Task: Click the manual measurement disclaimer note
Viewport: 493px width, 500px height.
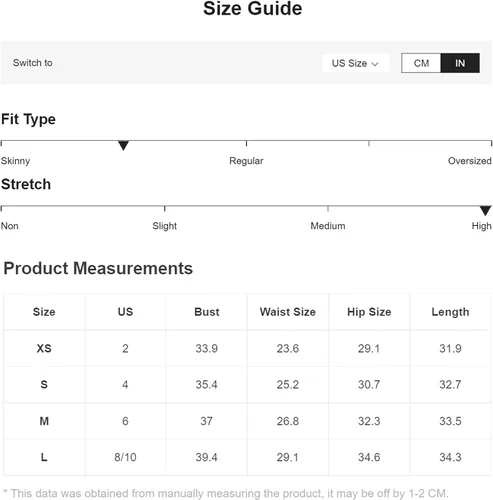Action: [x=226, y=493]
